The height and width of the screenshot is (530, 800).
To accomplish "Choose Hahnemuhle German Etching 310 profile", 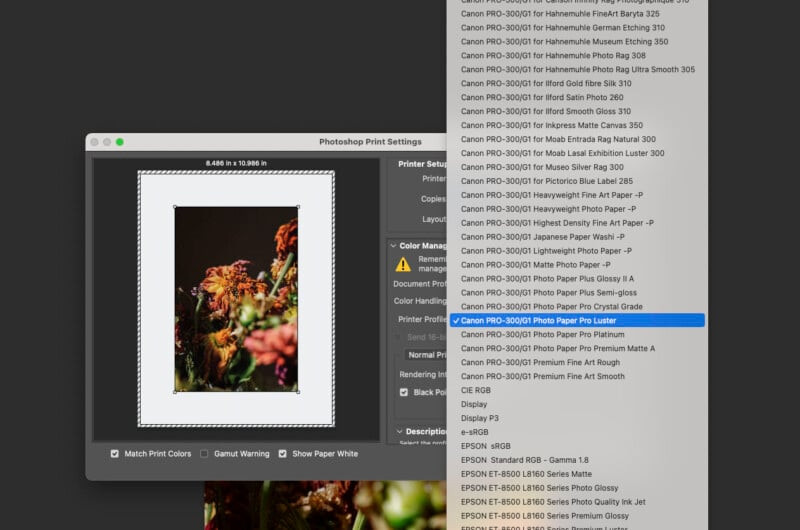I will [577, 28].
